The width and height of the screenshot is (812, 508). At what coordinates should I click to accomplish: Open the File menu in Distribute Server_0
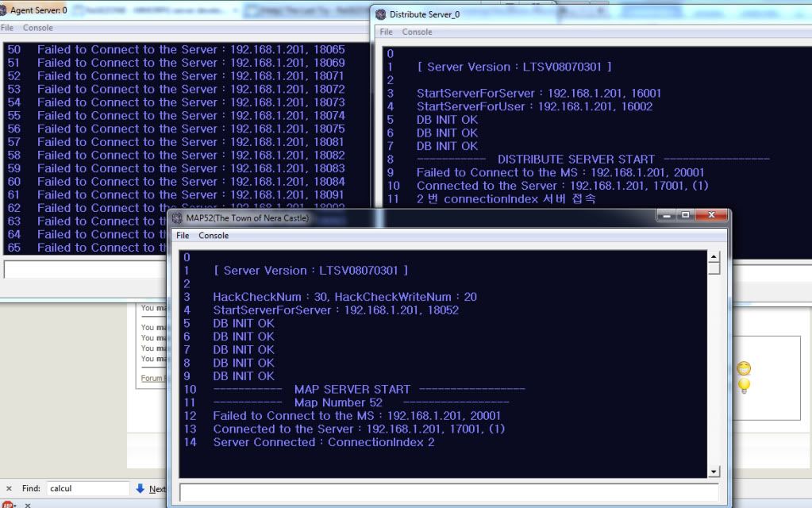(387, 32)
